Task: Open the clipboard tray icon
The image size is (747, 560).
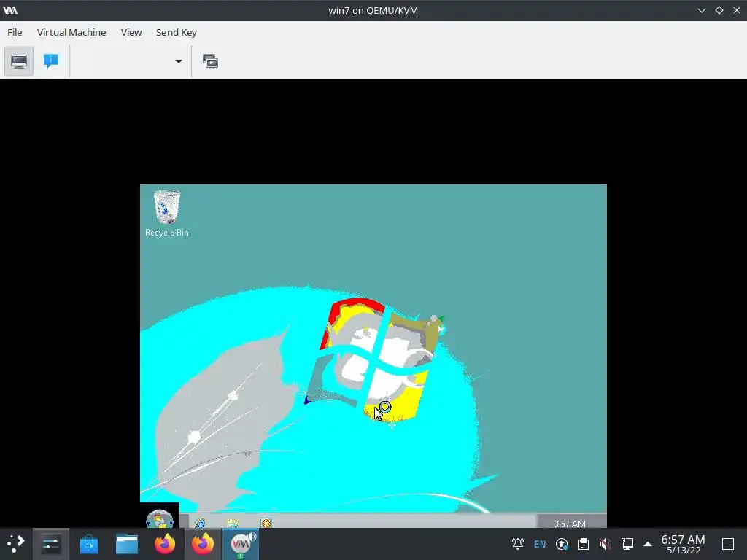Action: click(584, 544)
